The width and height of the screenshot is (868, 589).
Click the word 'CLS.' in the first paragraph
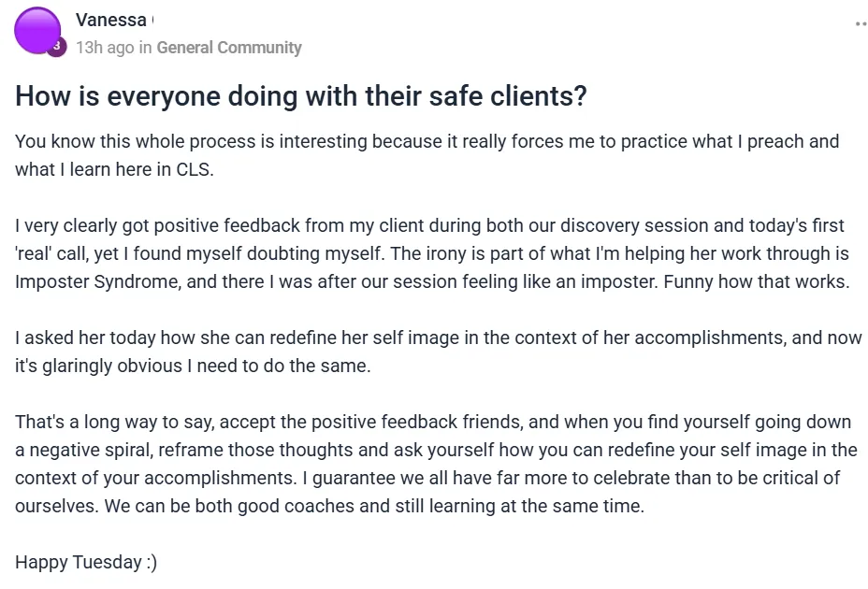(x=195, y=169)
